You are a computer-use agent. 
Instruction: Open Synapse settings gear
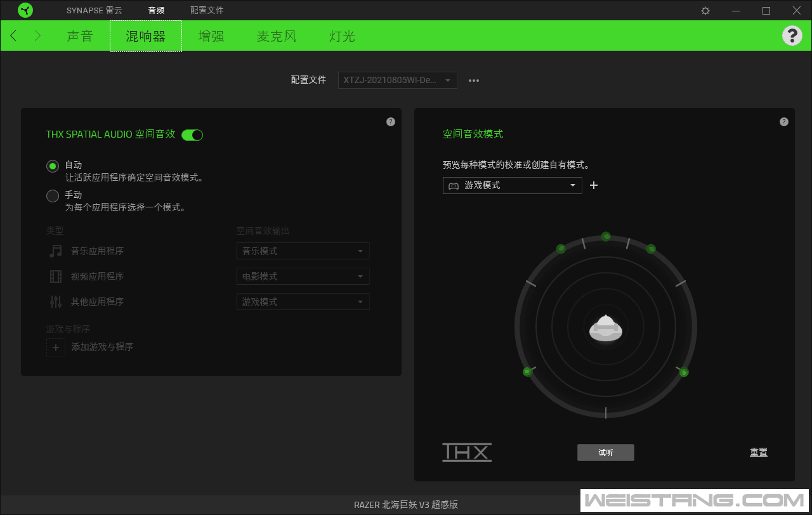705,11
